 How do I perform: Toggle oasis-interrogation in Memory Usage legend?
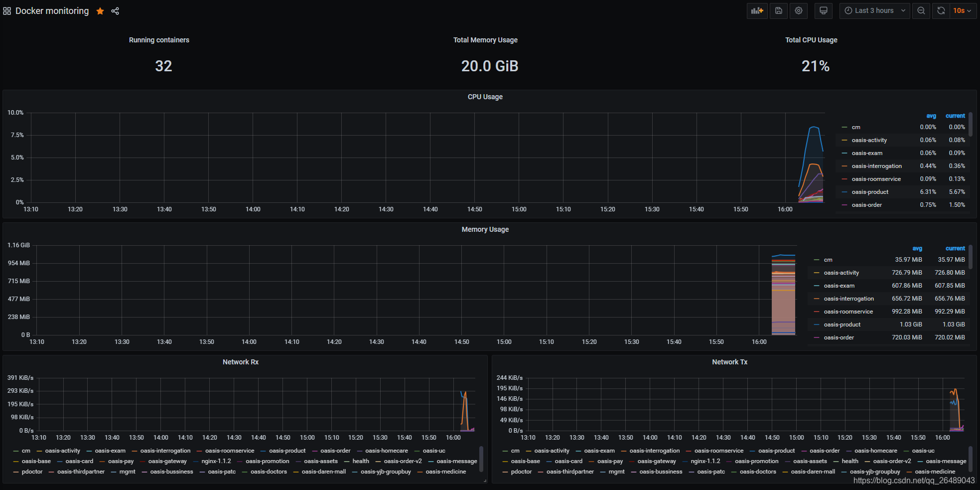point(849,299)
